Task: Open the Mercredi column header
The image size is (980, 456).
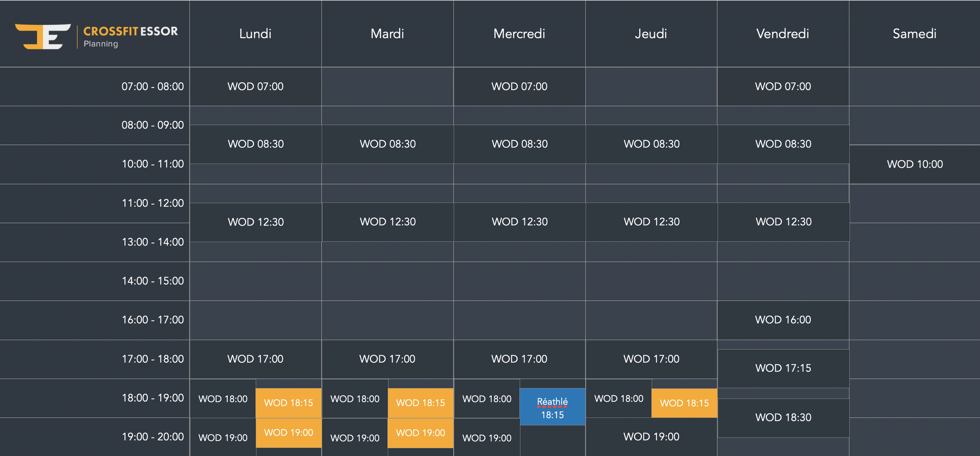Action: coord(519,34)
